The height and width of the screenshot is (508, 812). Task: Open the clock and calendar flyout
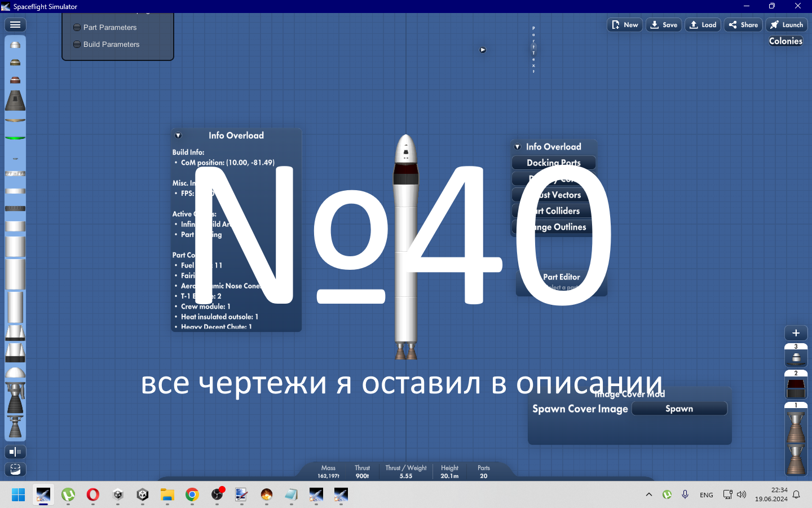[x=771, y=494]
